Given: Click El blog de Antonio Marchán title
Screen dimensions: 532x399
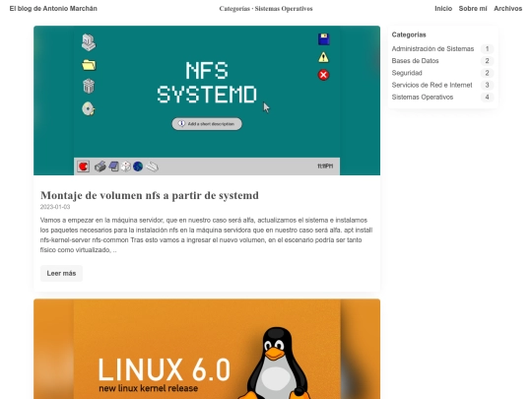Looking at the screenshot, I should point(53,9).
